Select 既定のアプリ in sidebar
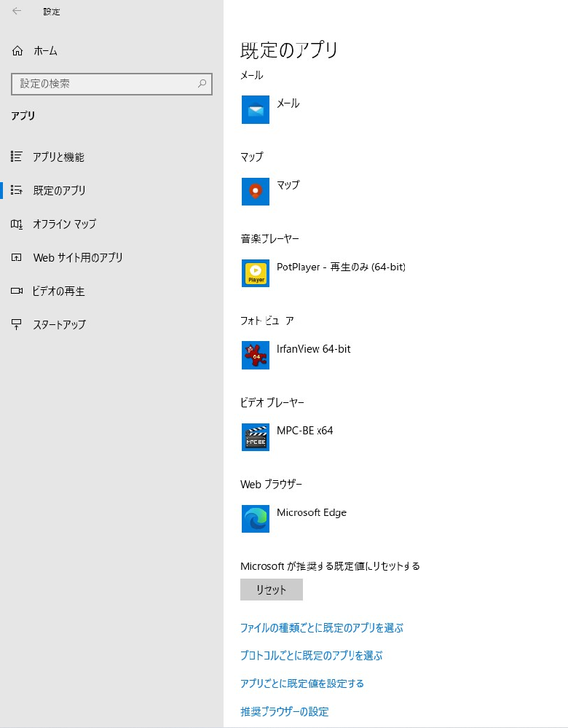The width and height of the screenshot is (568, 728). [59, 190]
